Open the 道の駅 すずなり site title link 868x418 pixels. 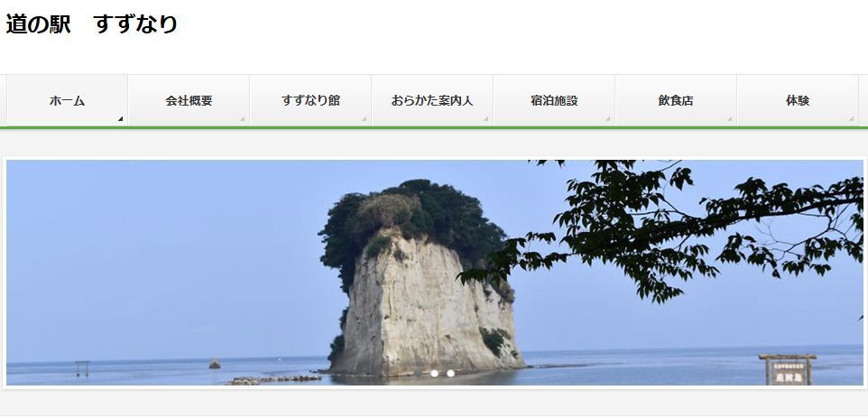click(x=91, y=24)
